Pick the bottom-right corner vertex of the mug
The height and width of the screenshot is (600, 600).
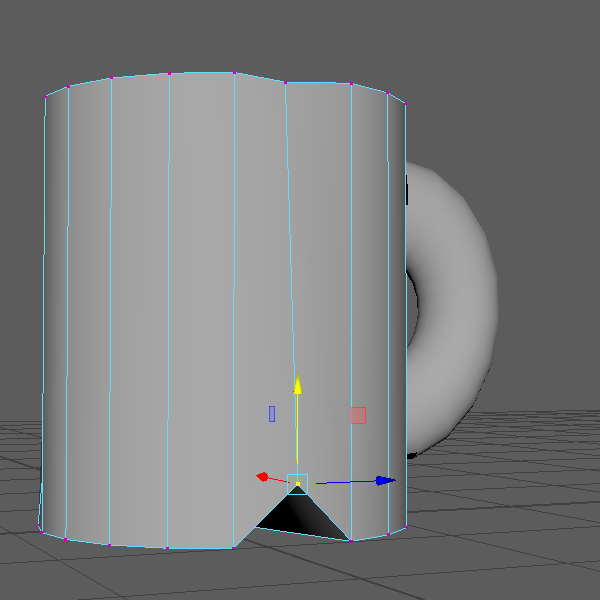[405, 529]
